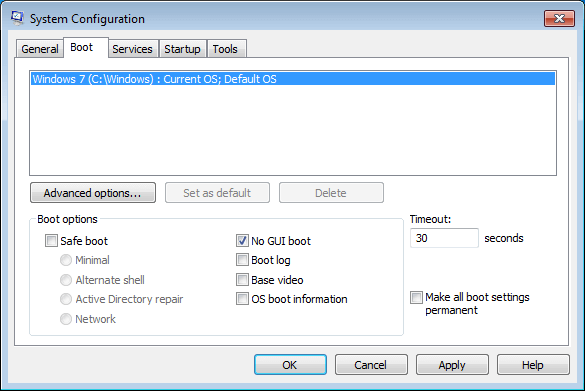Click the Timeout seconds input field
Screen dimensions: 585x391
coord(444,238)
